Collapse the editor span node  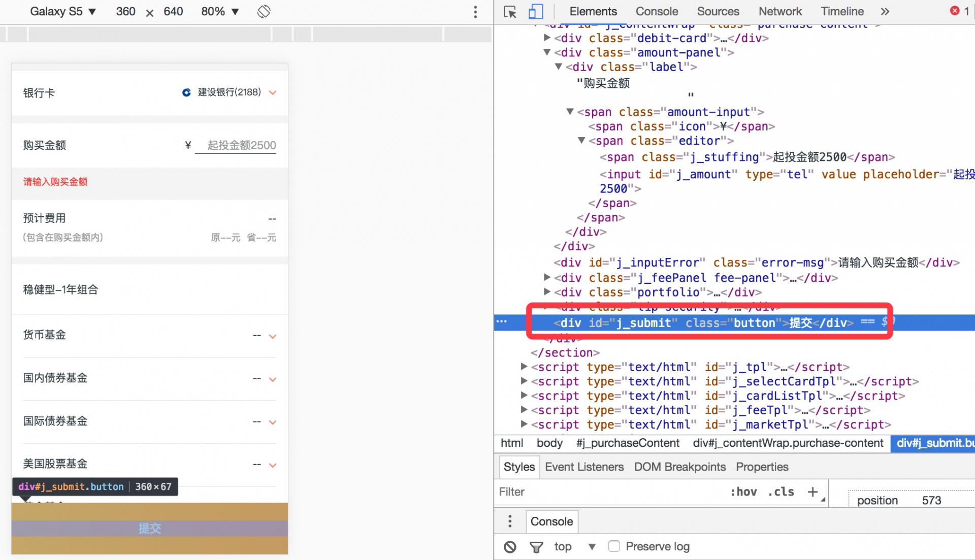(581, 140)
